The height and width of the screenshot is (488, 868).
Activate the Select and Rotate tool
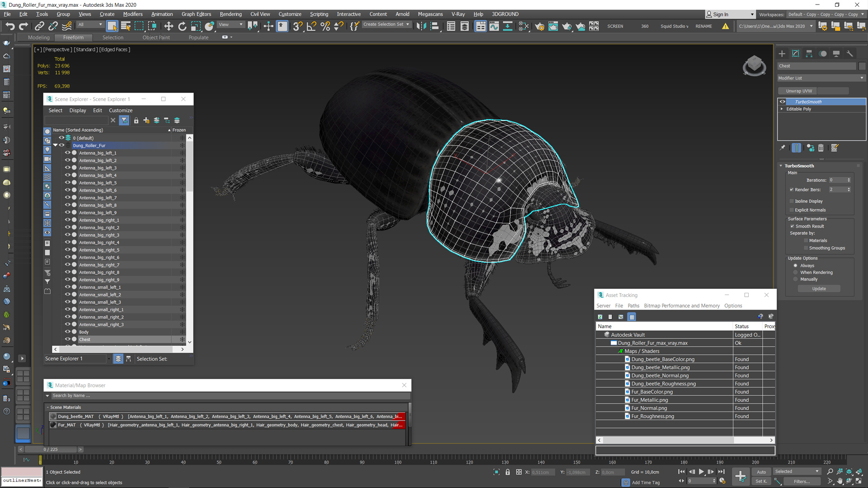point(182,26)
